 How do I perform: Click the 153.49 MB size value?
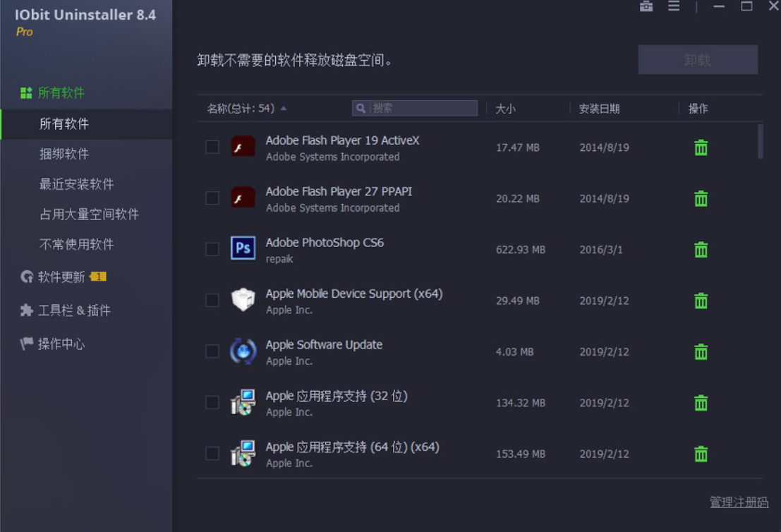point(521,454)
